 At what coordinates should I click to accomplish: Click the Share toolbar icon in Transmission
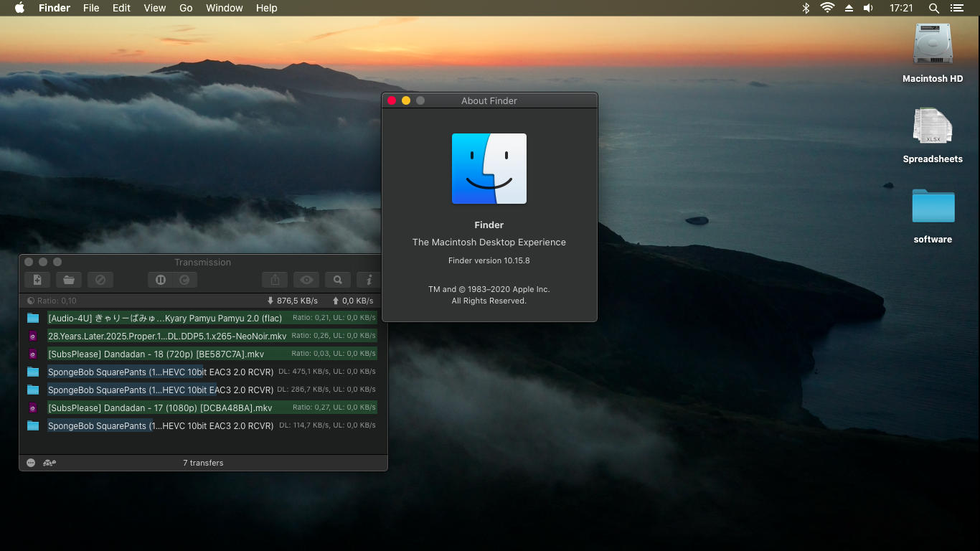[x=275, y=280]
